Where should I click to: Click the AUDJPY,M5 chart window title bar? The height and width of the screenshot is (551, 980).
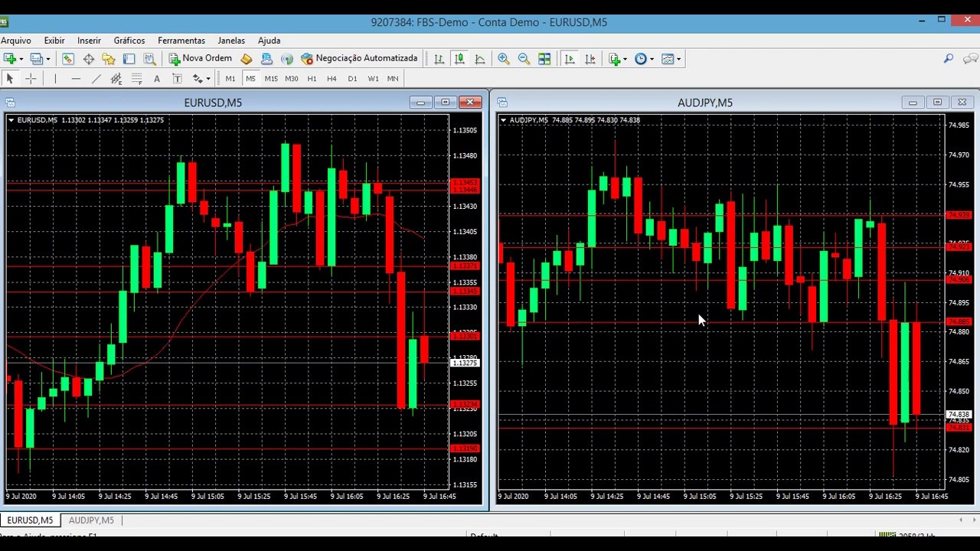[704, 103]
